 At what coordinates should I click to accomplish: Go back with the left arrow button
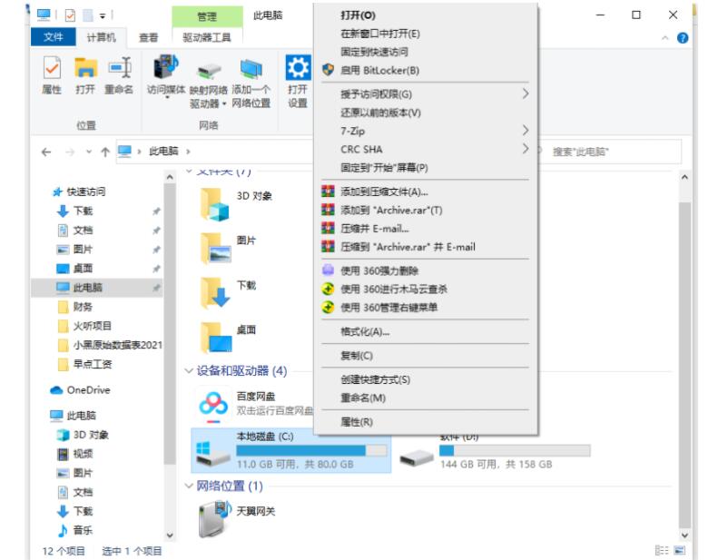[x=46, y=152]
